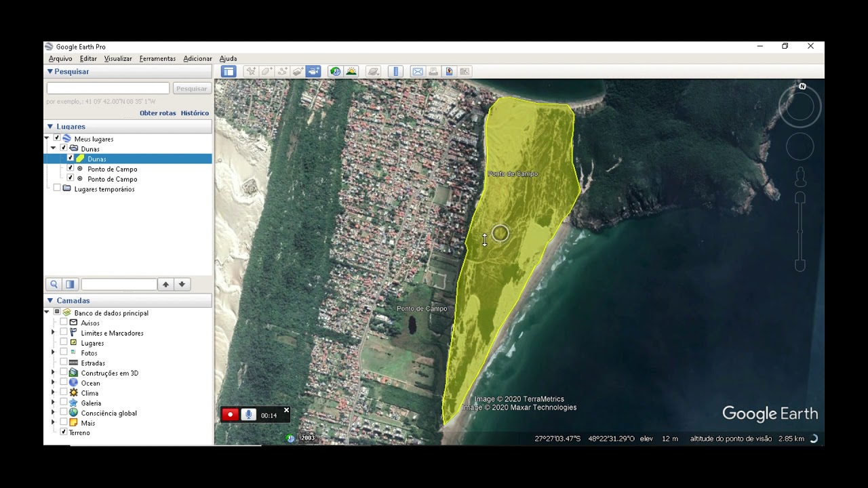This screenshot has height=488, width=868.
Task: Expand the Galeria layer node
Action: [54, 403]
